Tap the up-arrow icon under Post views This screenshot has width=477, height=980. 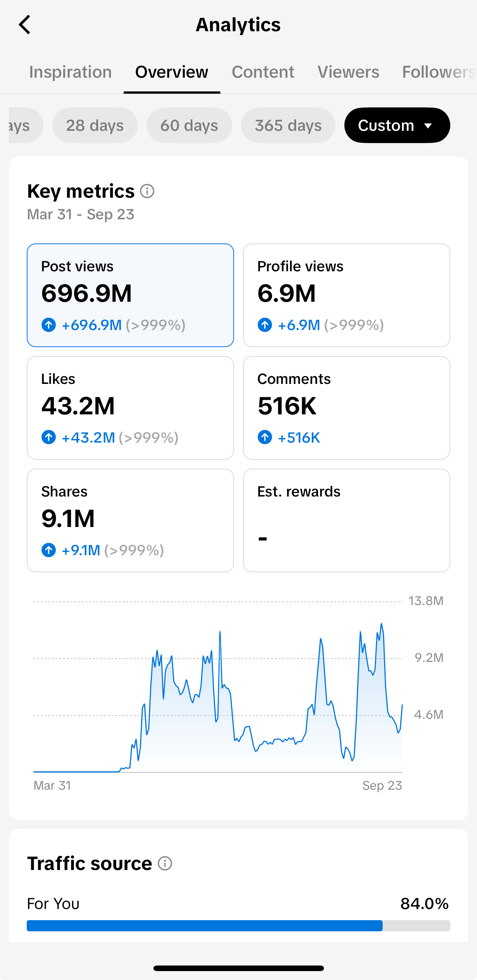pos(49,325)
